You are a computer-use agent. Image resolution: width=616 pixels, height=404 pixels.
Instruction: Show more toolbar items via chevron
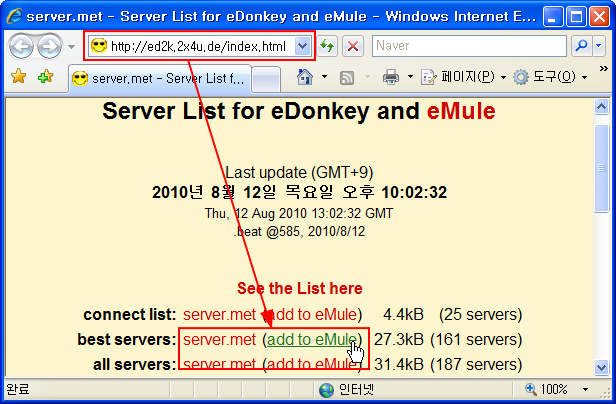click(x=603, y=69)
